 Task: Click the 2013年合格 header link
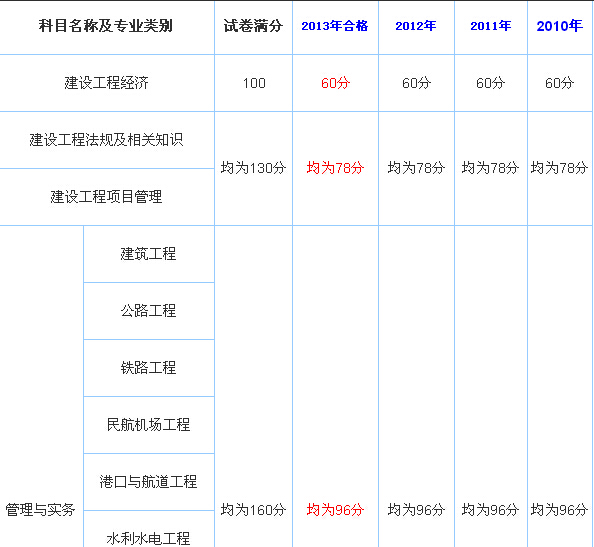tap(335, 26)
